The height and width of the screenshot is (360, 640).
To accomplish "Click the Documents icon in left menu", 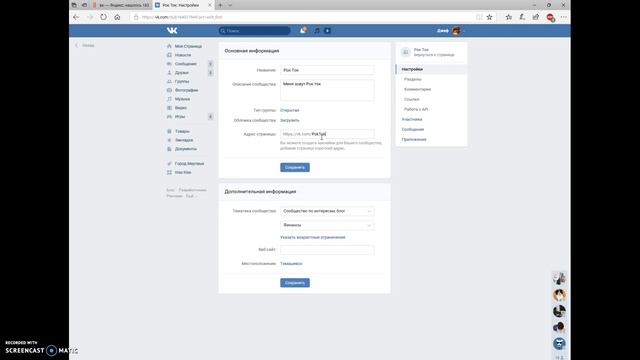I will click(x=169, y=149).
